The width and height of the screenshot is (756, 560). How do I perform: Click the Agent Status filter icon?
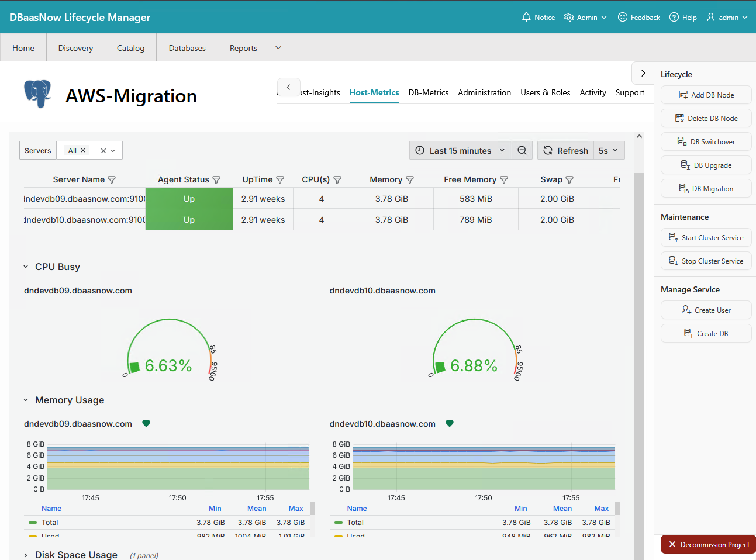tap(216, 180)
